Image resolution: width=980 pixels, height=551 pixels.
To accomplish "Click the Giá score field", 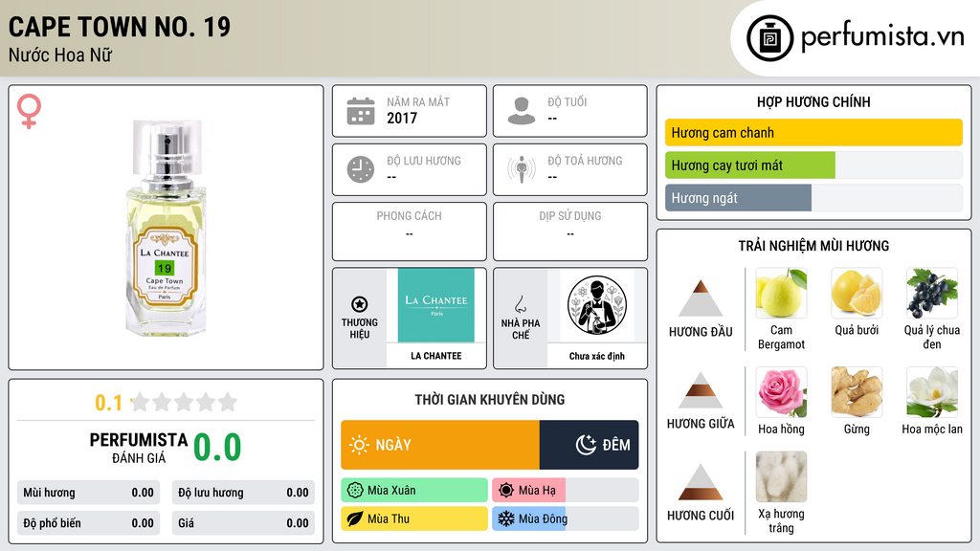I will click(243, 523).
